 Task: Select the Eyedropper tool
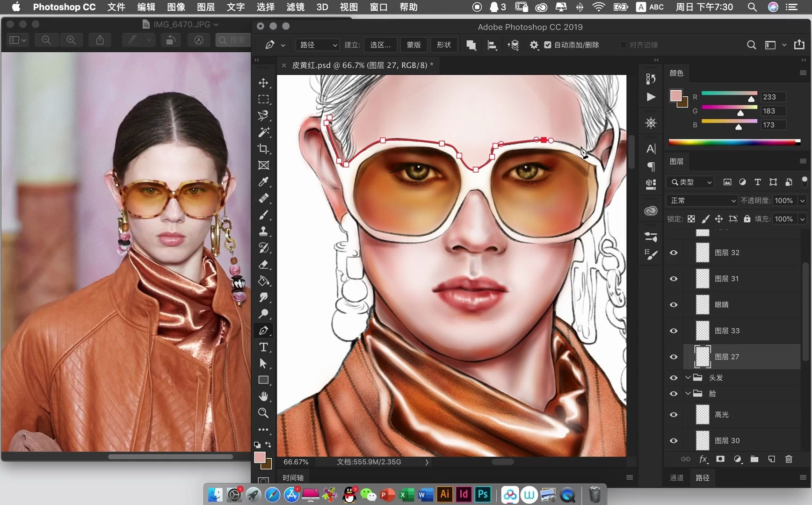point(263,181)
